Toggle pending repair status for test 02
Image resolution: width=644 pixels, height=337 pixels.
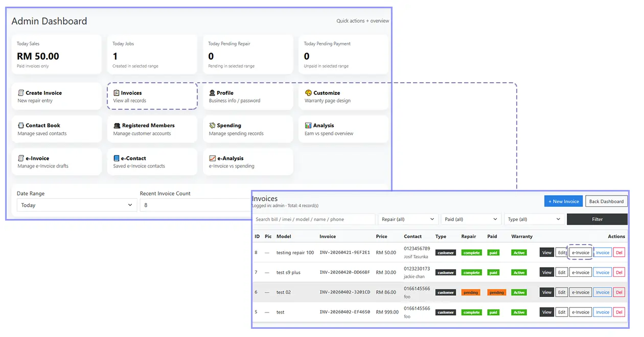coord(471,292)
